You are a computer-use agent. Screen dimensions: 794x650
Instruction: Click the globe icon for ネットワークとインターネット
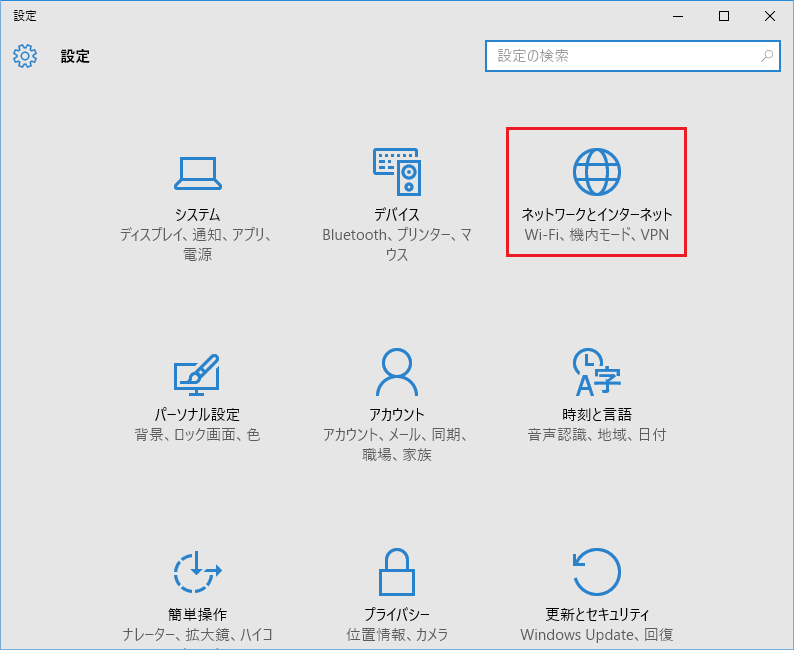click(x=597, y=172)
